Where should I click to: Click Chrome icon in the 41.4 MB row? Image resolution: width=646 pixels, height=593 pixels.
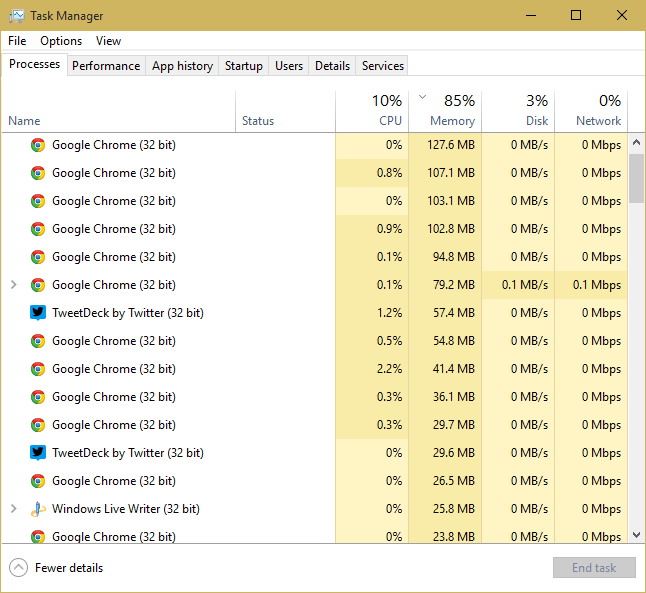pyautogui.click(x=38, y=369)
